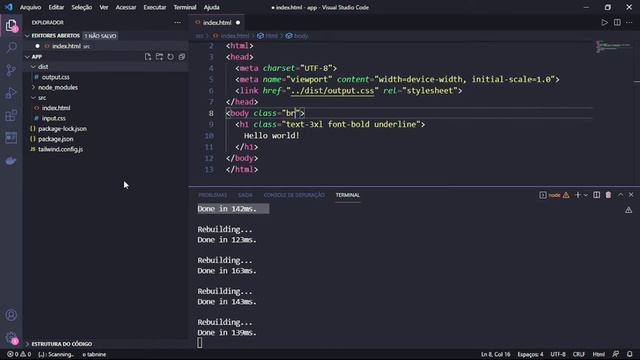Open editor more actions ellipsis
Viewport: 640px width, 360px height.
pyautogui.click(x=629, y=22)
